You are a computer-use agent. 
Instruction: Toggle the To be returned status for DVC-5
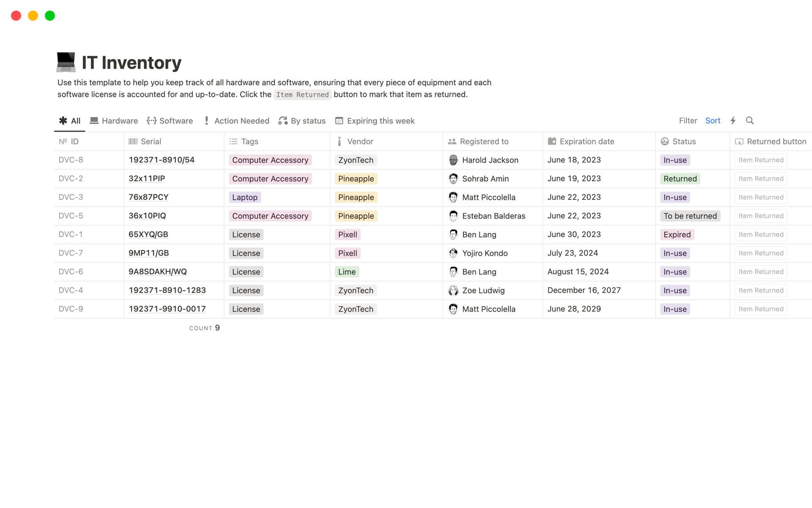pyautogui.click(x=690, y=215)
